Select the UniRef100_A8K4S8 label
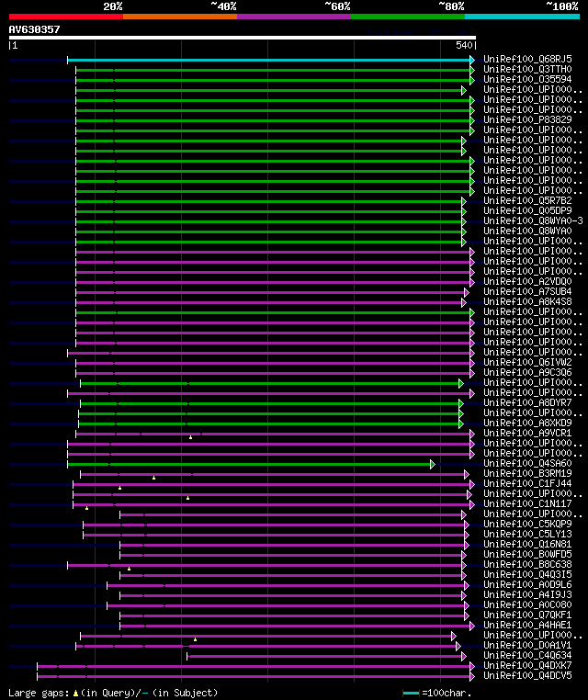This screenshot has width=588, height=700. (527, 301)
